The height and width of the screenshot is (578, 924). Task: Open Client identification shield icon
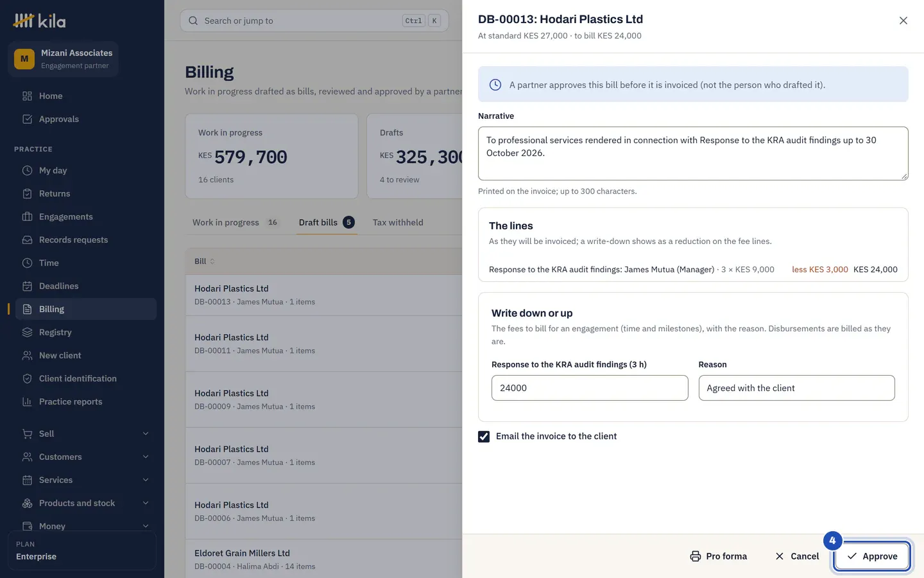coord(27,378)
